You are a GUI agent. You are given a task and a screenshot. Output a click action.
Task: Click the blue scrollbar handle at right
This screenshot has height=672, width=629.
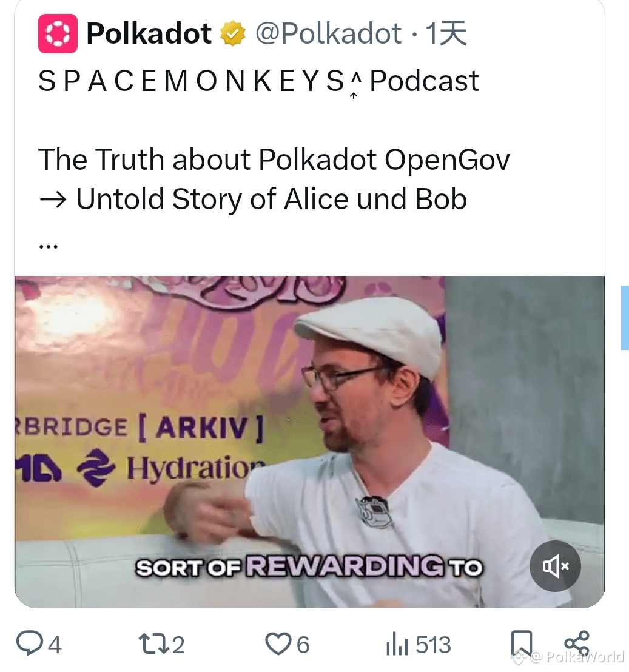[x=625, y=318]
